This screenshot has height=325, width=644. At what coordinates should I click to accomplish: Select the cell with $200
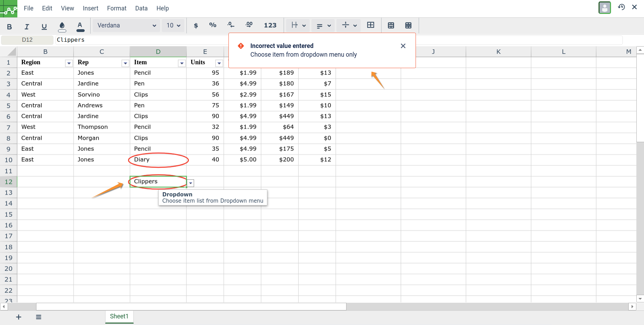[x=280, y=160]
